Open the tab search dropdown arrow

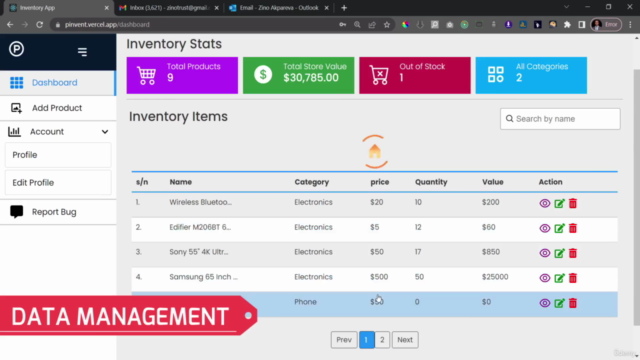[x=567, y=7]
